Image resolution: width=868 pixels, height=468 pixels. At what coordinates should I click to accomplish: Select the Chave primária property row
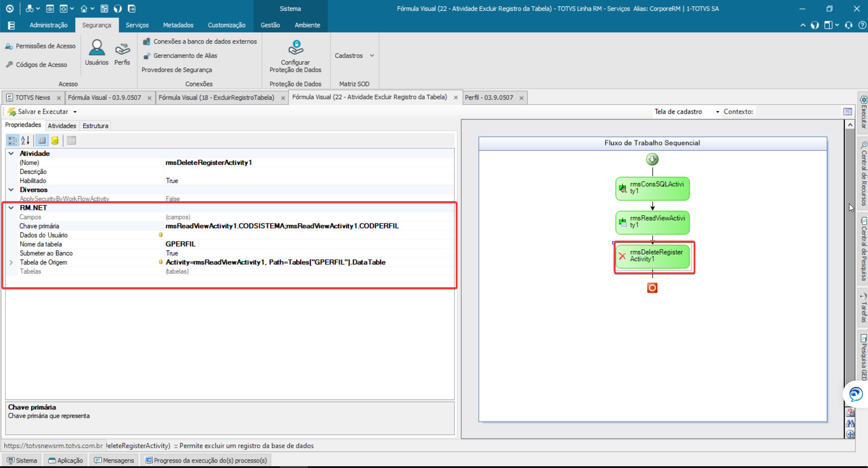pos(230,226)
